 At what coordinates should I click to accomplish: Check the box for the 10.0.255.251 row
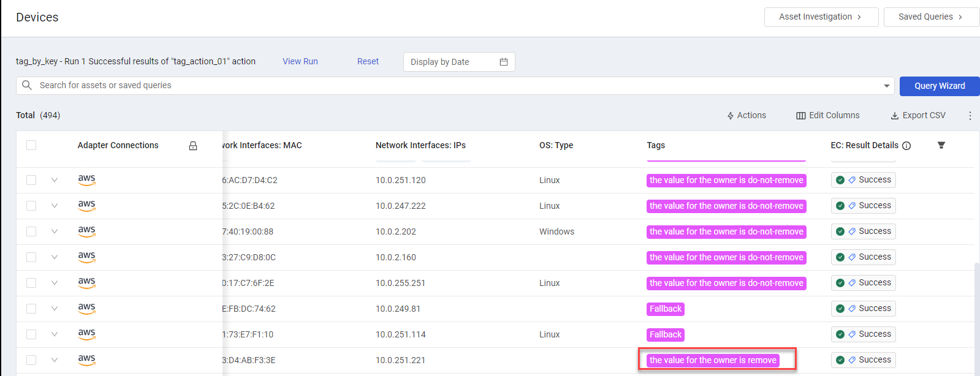(x=31, y=283)
